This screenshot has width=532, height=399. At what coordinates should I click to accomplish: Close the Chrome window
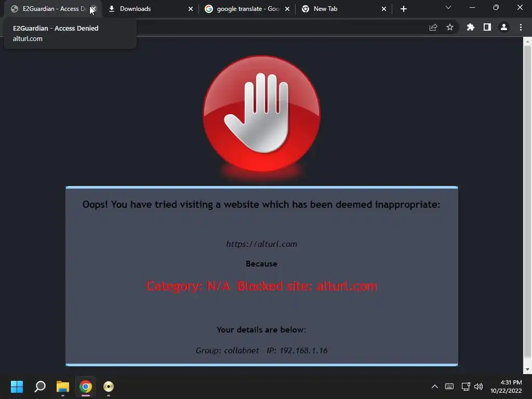520,7
